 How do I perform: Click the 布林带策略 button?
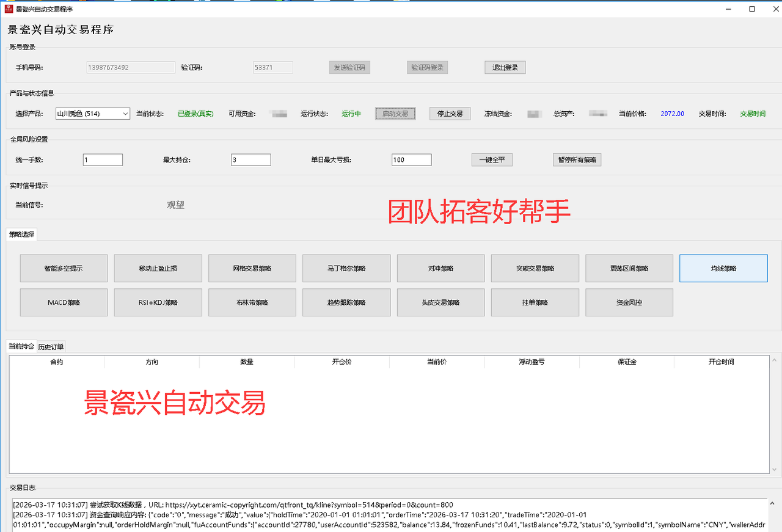tap(252, 302)
